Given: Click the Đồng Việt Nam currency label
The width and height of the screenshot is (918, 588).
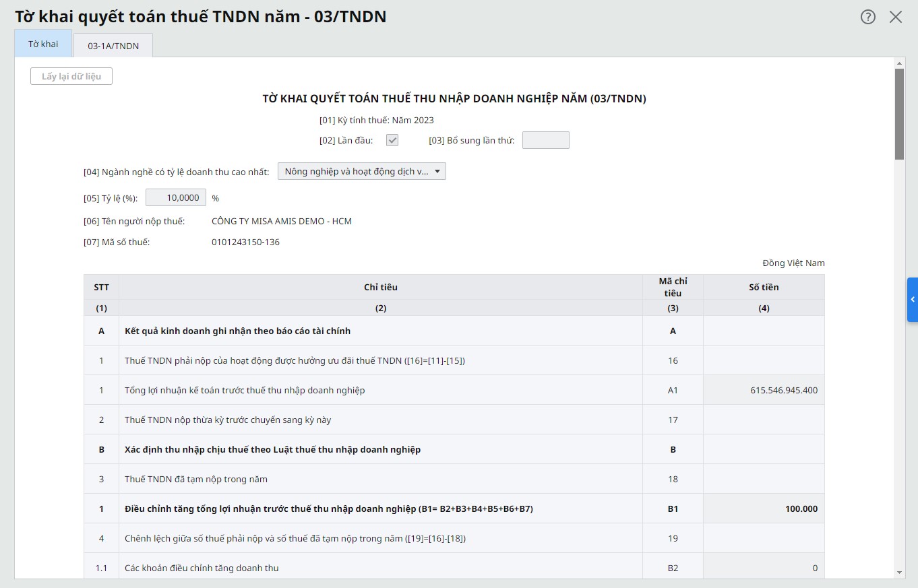Looking at the screenshot, I should pos(793,263).
